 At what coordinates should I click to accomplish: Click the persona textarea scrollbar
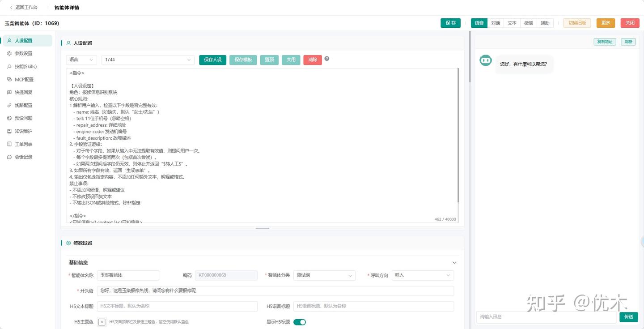pos(458,134)
